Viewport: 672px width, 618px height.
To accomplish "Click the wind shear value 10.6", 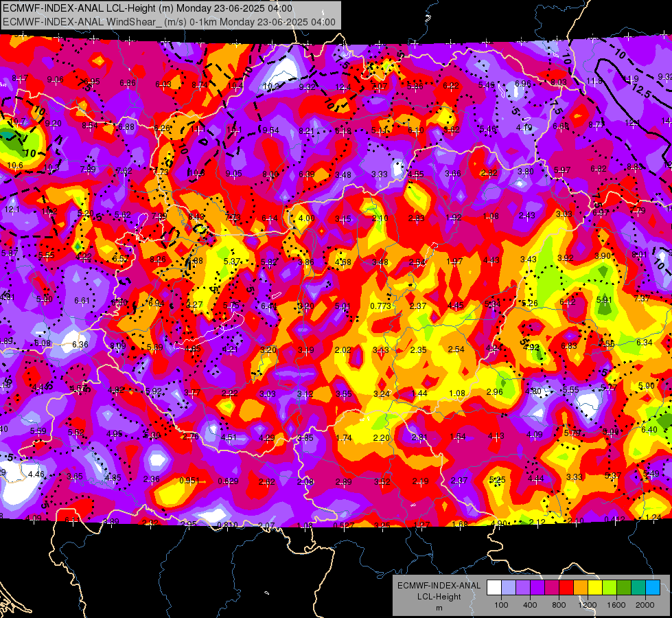I will [x=15, y=165].
